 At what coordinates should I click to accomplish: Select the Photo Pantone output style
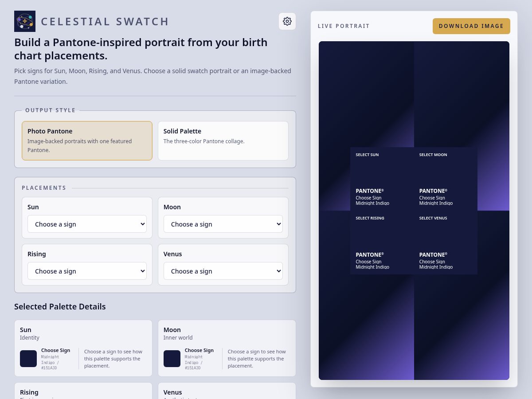[87, 141]
